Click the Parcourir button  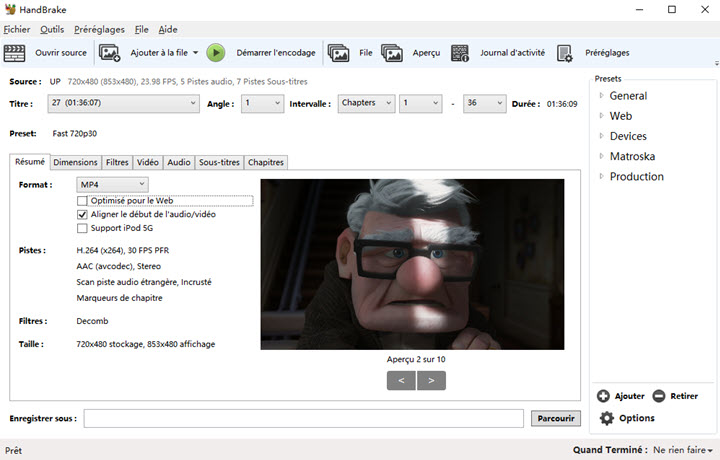(x=556, y=418)
